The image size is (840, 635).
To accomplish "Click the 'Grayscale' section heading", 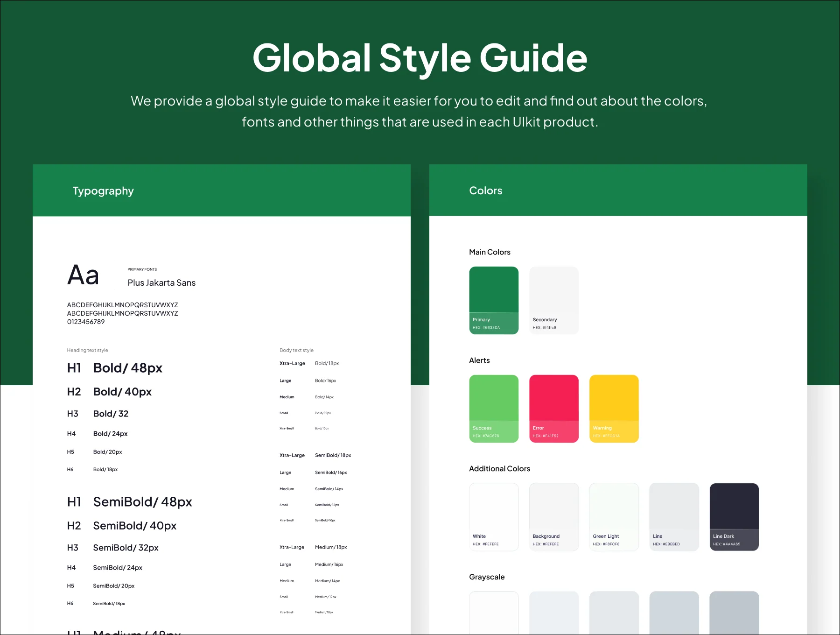I will pos(487,577).
